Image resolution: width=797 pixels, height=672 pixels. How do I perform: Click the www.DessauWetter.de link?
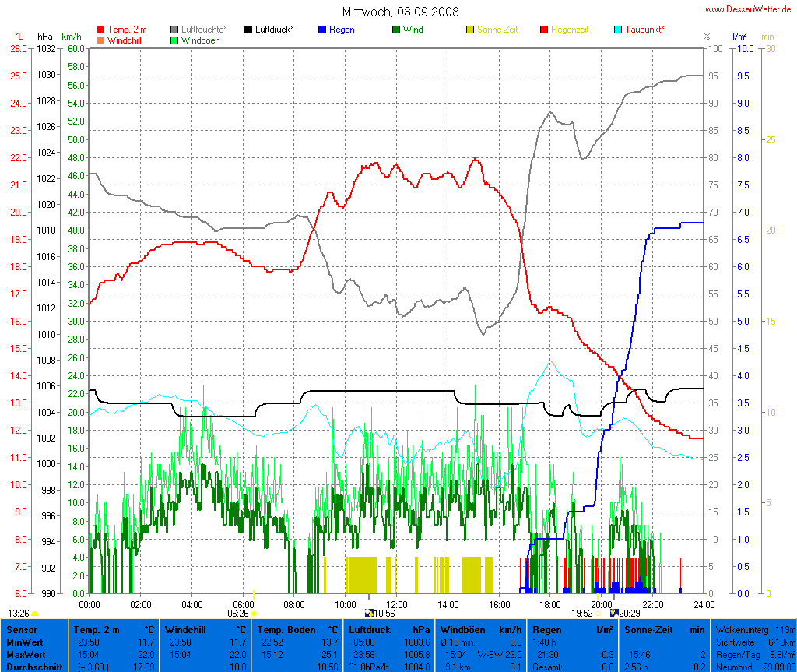click(x=750, y=9)
